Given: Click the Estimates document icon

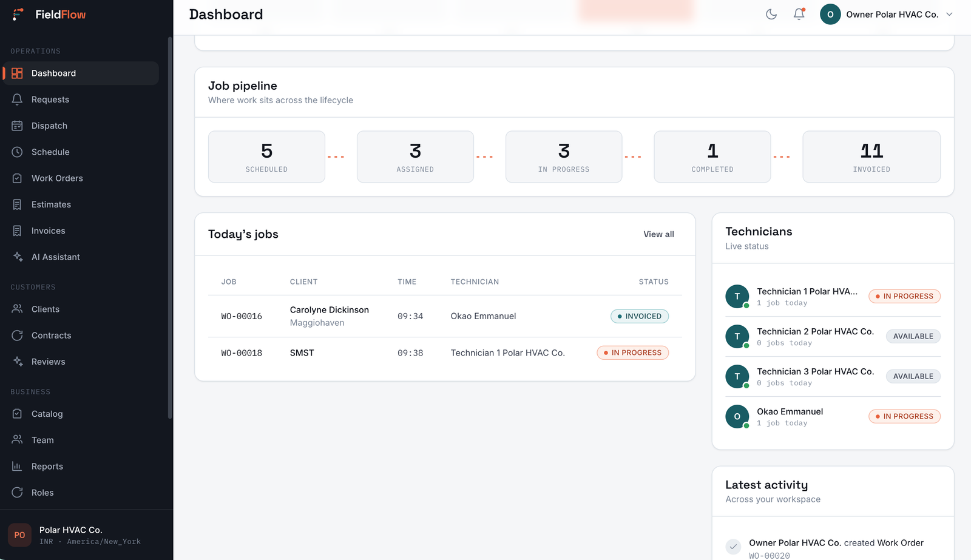Looking at the screenshot, I should [17, 204].
